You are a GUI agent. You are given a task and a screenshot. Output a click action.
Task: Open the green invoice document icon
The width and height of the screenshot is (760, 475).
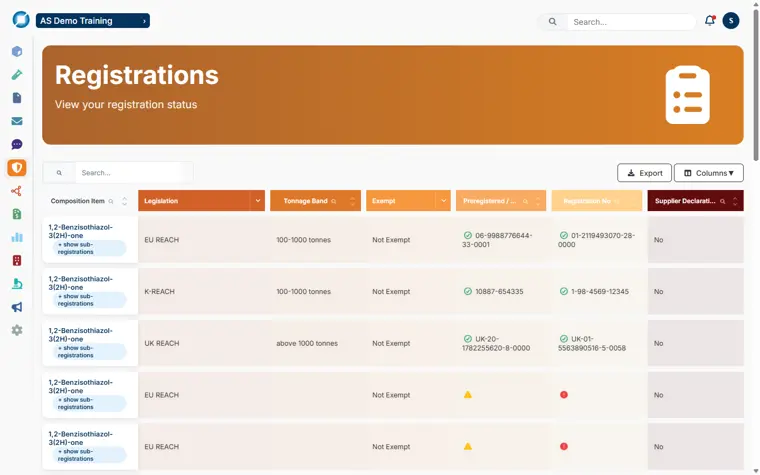point(17,214)
